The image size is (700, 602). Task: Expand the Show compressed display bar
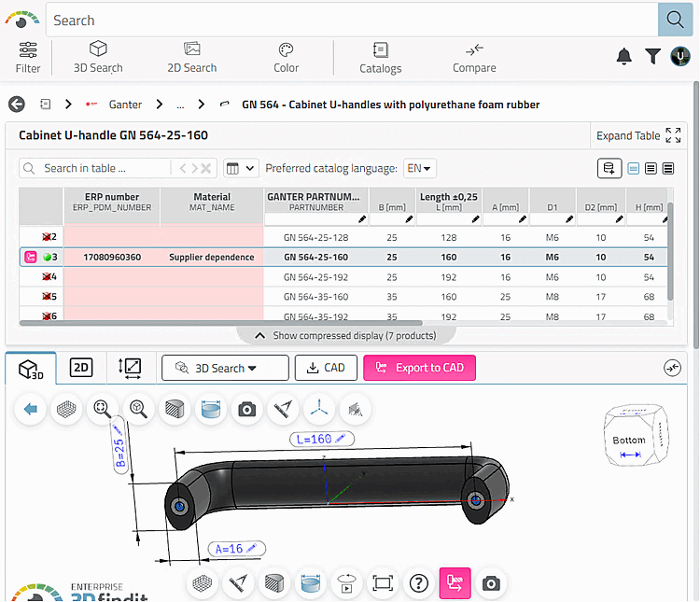pos(344,335)
